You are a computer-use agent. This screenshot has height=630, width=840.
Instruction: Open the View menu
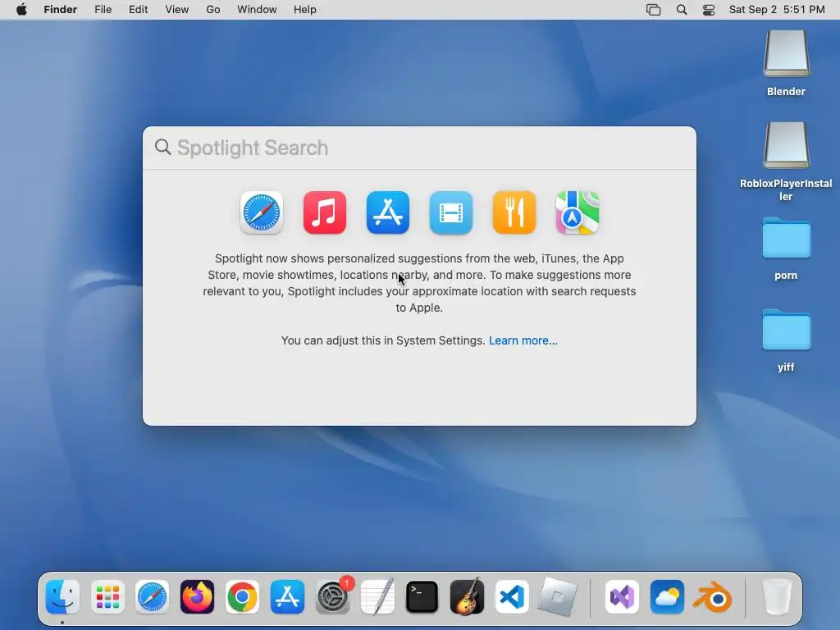point(177,10)
